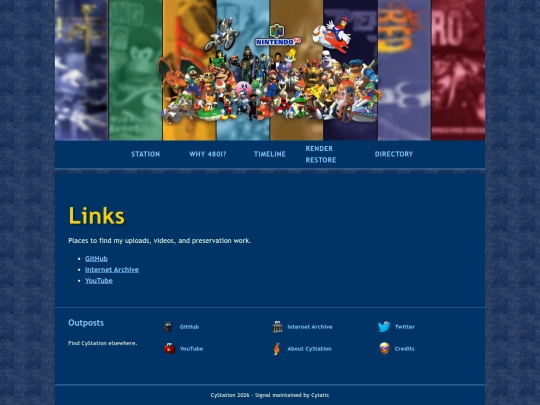Open the Twitter outpost text link

click(405, 327)
